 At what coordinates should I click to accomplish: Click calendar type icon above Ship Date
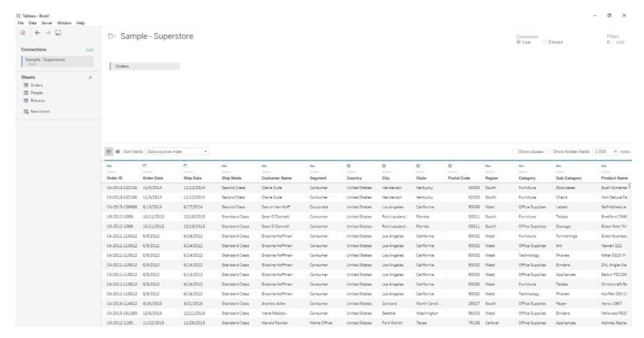coord(185,166)
